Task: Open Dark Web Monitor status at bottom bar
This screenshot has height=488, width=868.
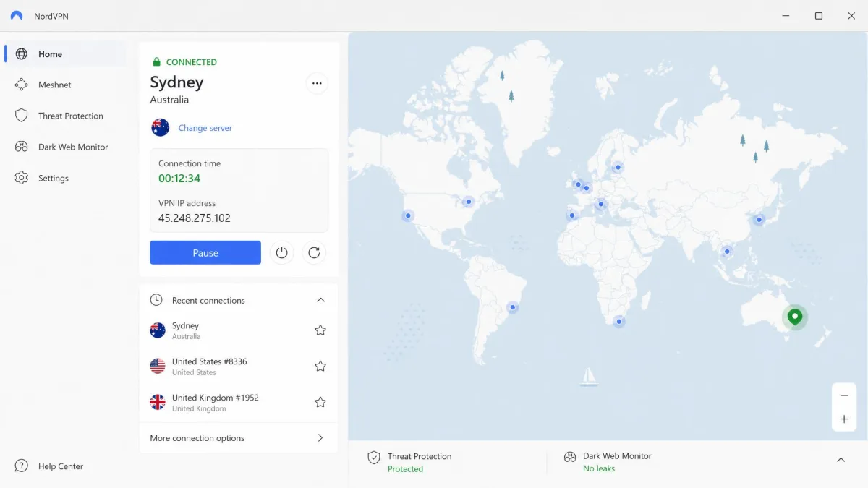Action: click(x=608, y=463)
